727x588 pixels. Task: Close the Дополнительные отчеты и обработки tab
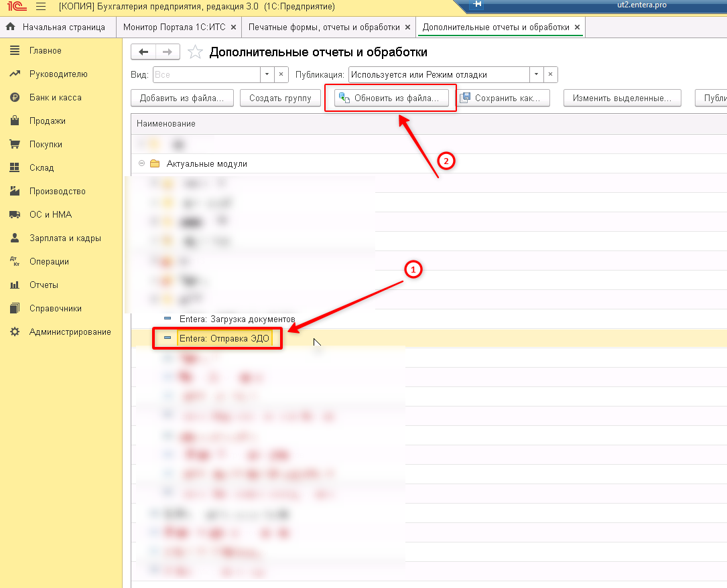[577, 27]
